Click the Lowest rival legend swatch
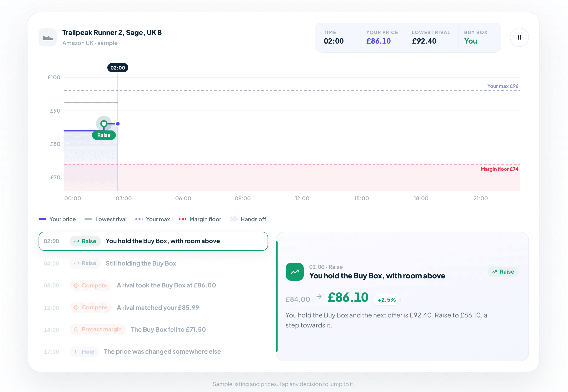Screen dimensions: 568x392 click(88, 219)
